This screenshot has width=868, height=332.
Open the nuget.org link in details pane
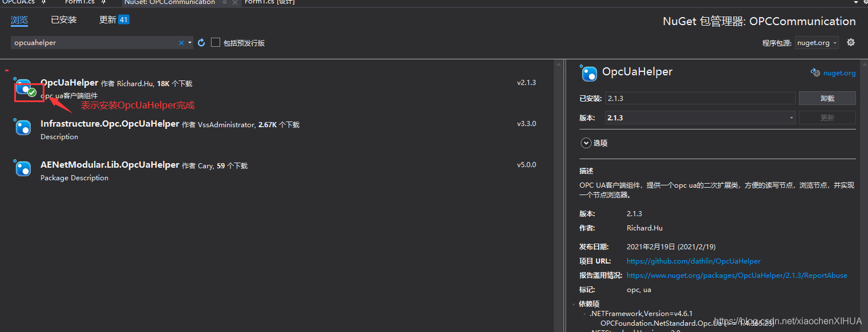[839, 73]
